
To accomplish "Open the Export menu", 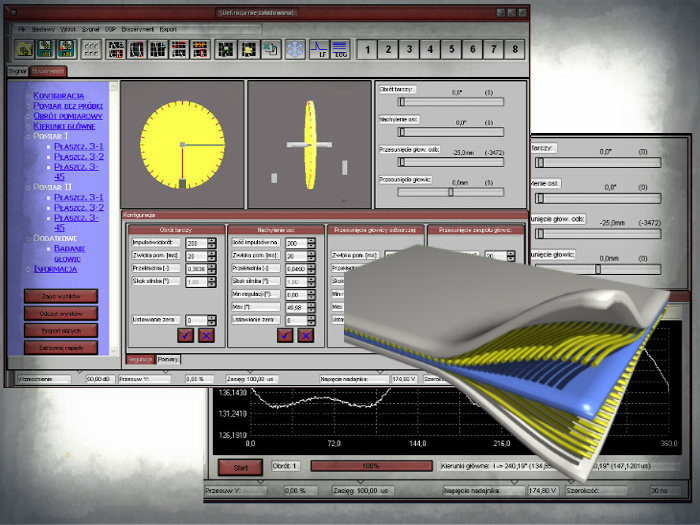I will tap(168, 29).
